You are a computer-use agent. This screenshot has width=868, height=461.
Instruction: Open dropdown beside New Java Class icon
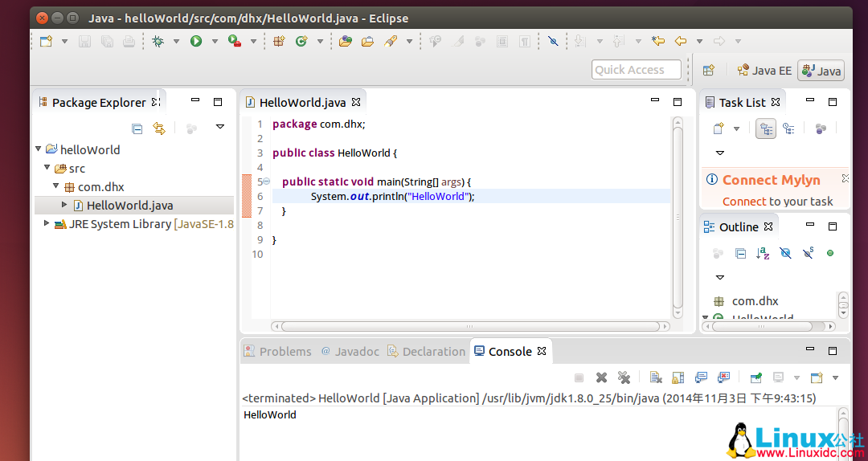tap(320, 42)
